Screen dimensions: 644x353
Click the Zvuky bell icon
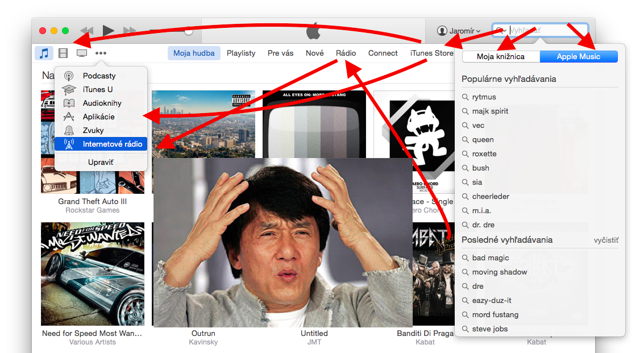click(69, 130)
